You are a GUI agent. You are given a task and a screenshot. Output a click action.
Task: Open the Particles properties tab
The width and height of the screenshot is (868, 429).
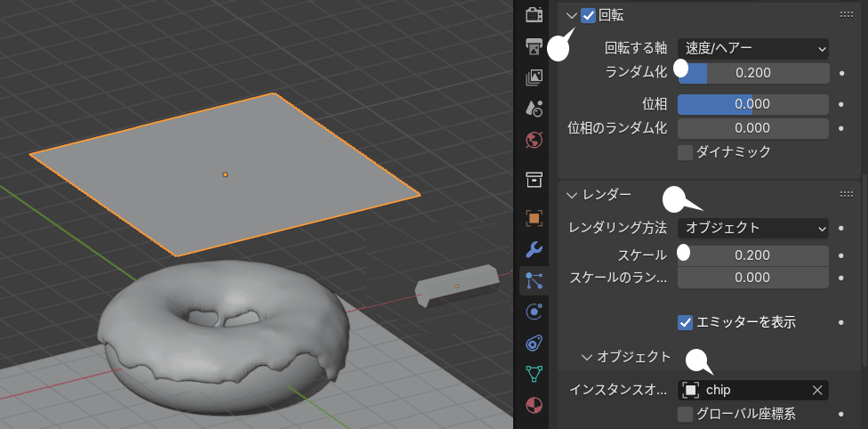[x=534, y=281]
